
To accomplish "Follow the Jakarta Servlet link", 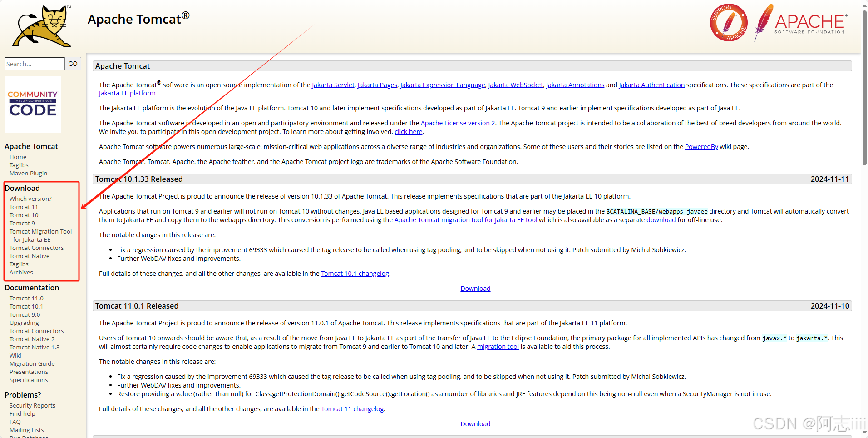I will pyautogui.click(x=333, y=85).
